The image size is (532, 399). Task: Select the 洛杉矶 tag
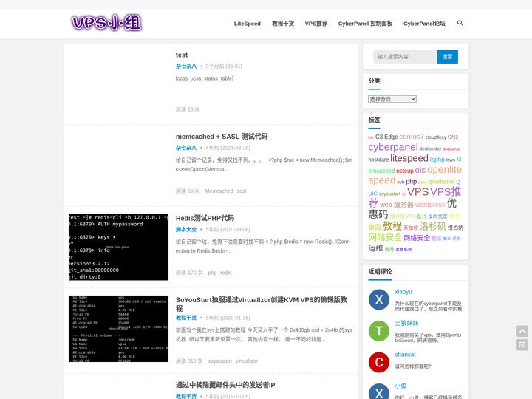[433, 226]
